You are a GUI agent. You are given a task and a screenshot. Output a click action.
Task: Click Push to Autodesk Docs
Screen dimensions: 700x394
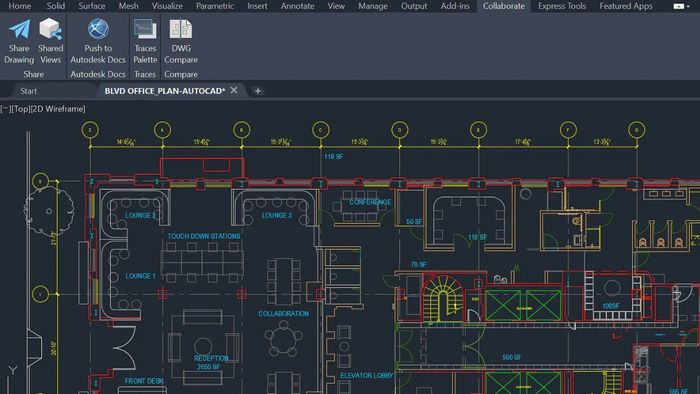[x=98, y=41]
